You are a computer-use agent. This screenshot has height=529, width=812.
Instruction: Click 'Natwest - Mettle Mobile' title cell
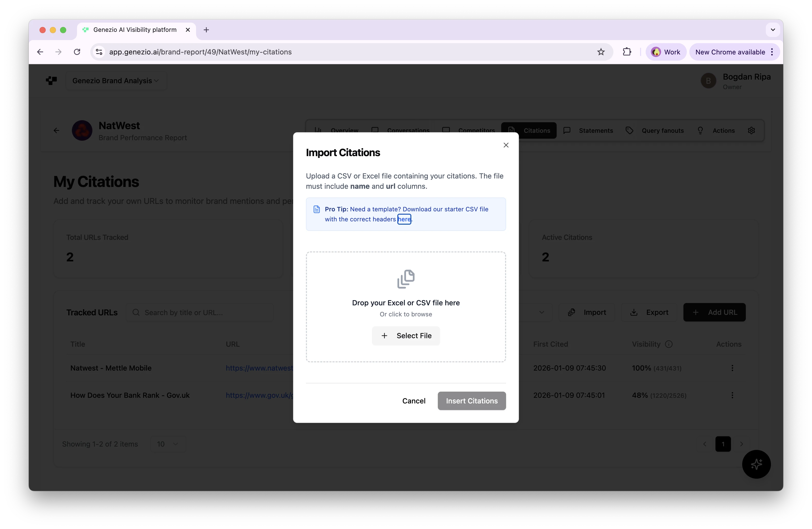(111, 368)
